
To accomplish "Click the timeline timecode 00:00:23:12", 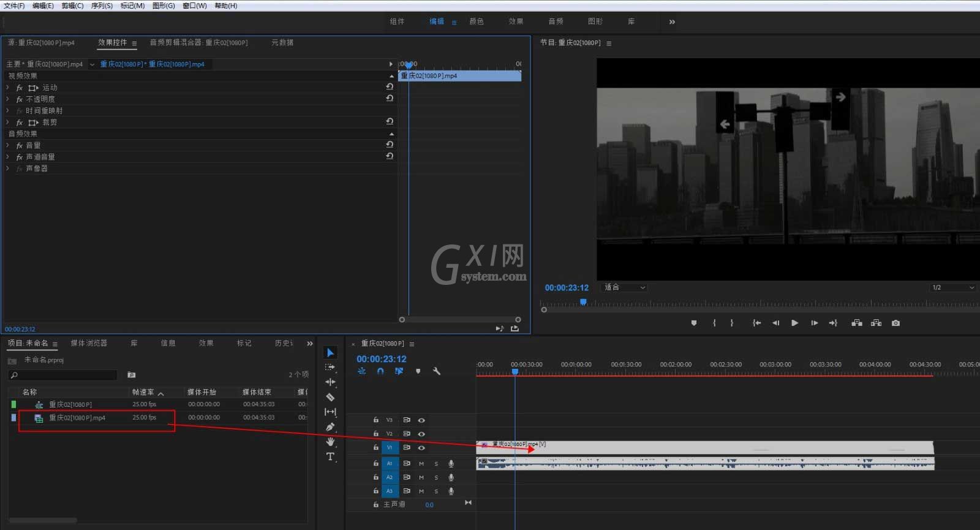I will point(382,359).
